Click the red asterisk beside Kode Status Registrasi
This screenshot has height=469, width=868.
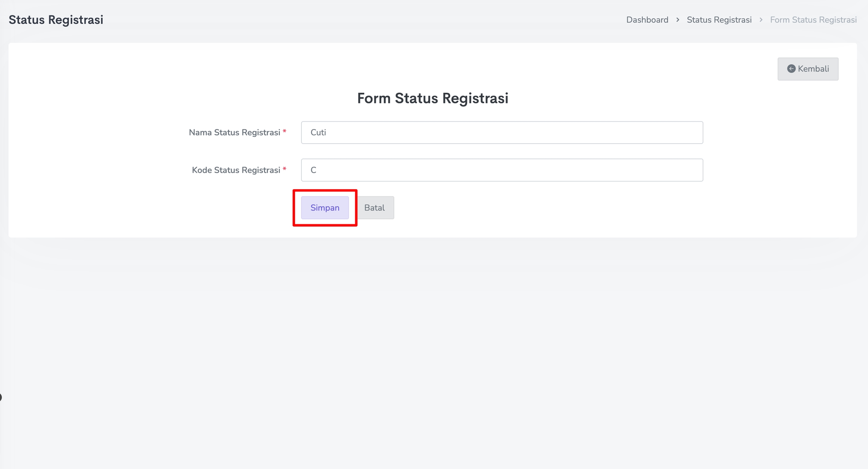(x=284, y=169)
